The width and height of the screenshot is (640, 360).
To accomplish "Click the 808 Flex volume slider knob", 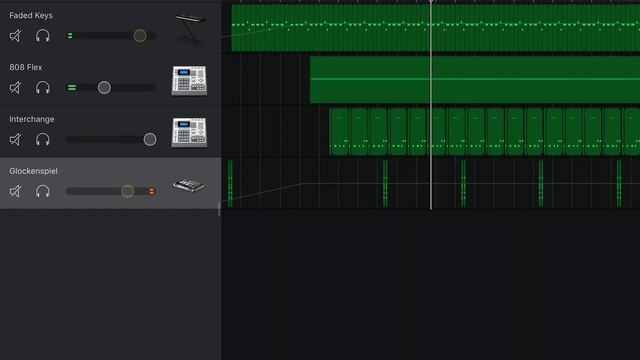I will coord(104,87).
